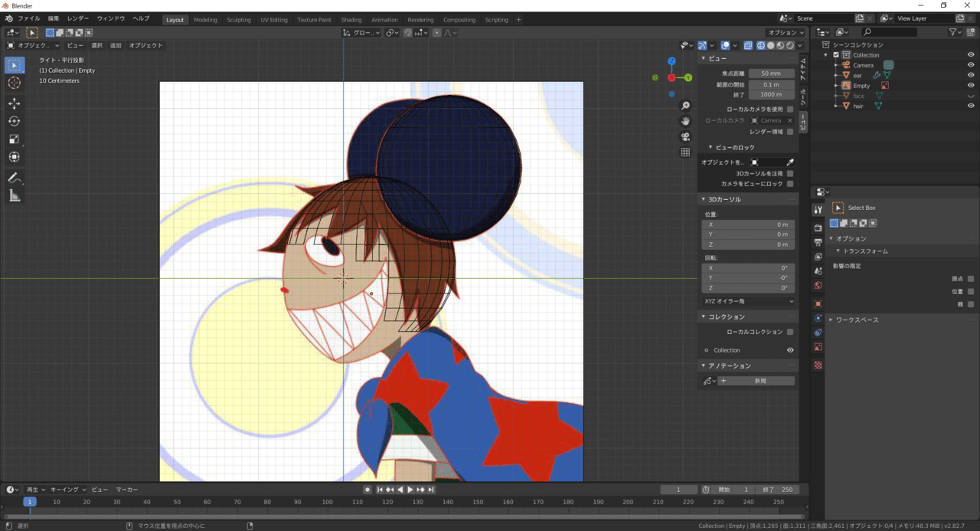
Task: Activate the combined Transform tool
Action: pyautogui.click(x=15, y=157)
